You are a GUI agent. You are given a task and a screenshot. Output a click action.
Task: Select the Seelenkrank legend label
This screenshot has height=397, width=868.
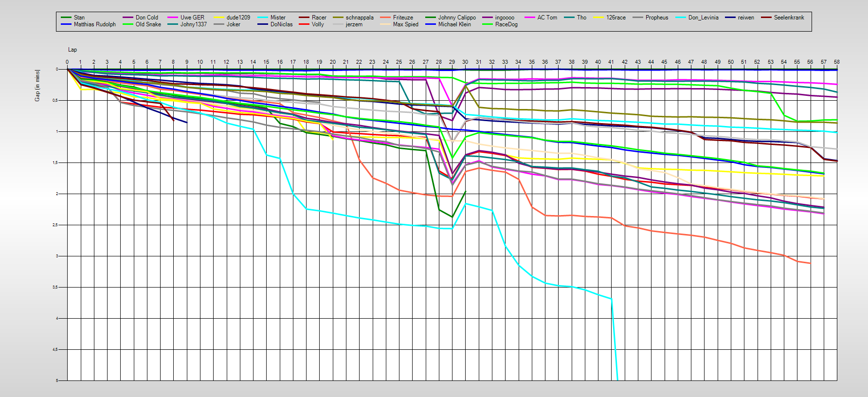789,18
